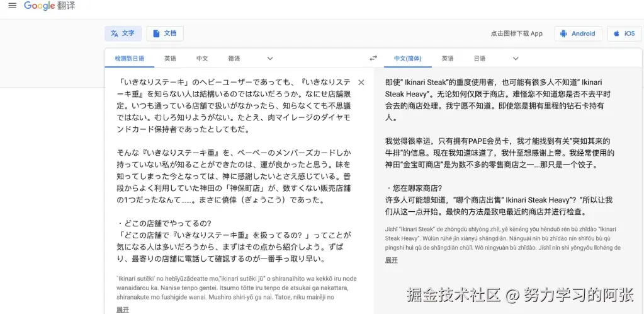Viewport: 644px width, 314px height.
Task: Click the 点击图标下载 App text
Action: coord(516,34)
